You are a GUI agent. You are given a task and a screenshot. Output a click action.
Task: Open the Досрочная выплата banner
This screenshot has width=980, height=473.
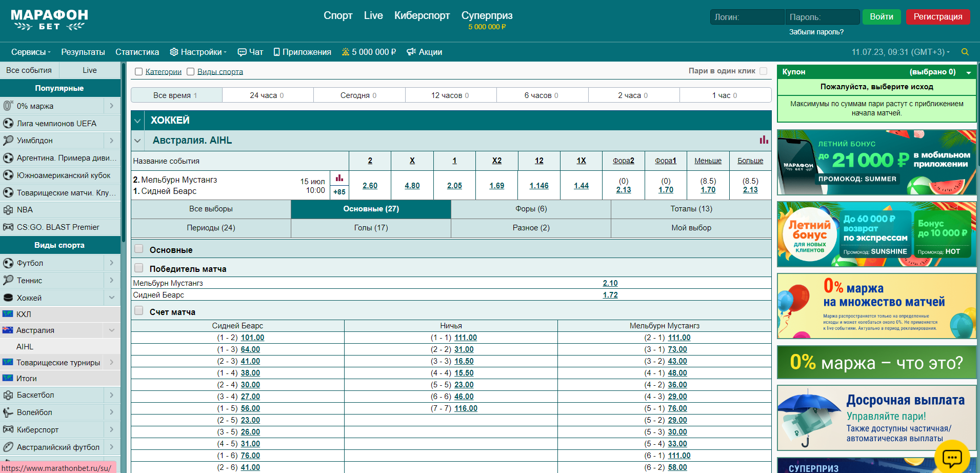[x=876, y=418]
